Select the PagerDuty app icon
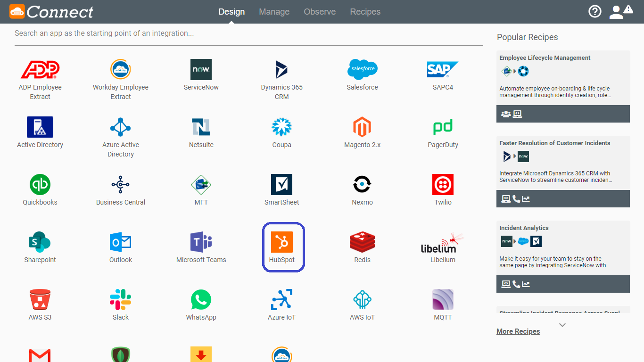Screen dimensions: 644x362 point(443,127)
